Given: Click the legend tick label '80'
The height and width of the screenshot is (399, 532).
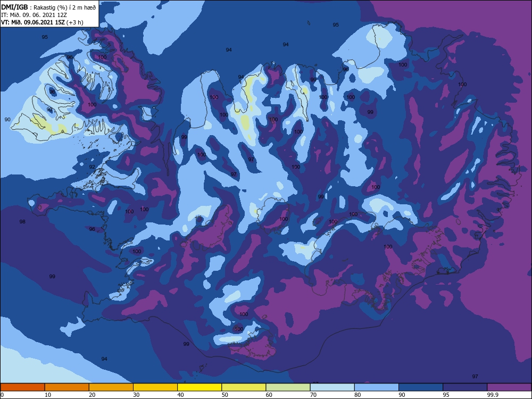Looking at the screenshot, I should 358,395.
